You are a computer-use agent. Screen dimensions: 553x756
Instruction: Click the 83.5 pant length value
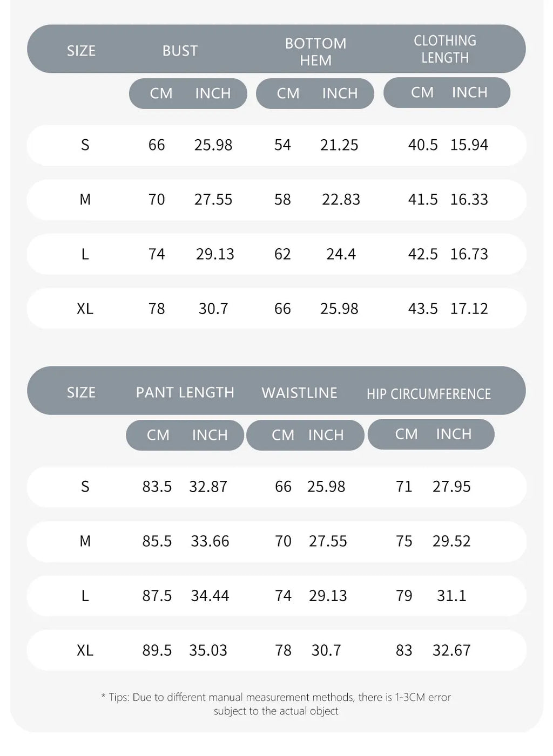[x=157, y=487]
